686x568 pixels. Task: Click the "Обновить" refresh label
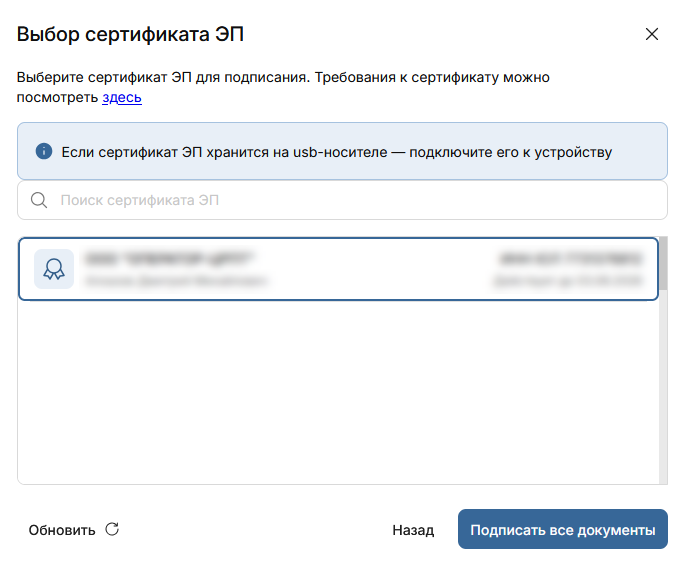pyautogui.click(x=62, y=530)
